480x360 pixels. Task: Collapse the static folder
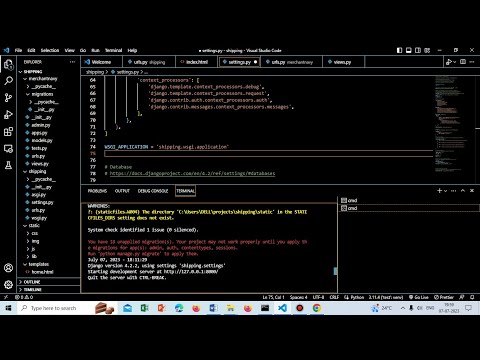pos(34,226)
